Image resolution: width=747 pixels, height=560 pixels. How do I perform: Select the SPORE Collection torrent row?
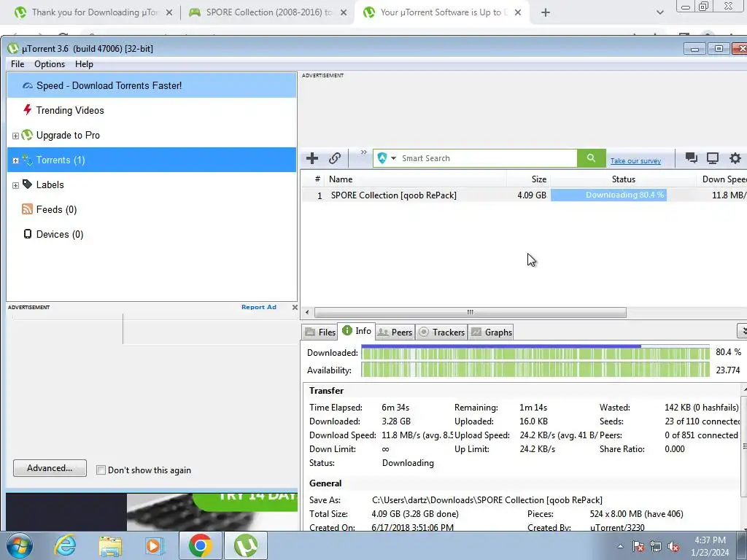tap(523, 195)
